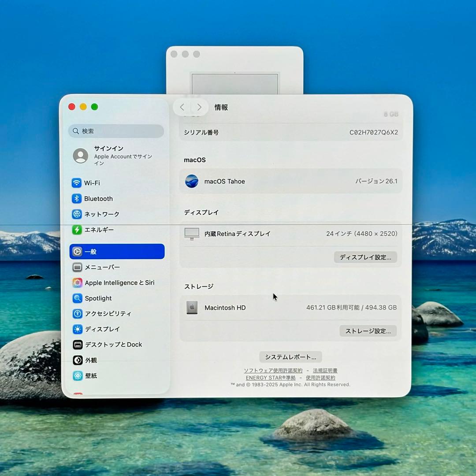Open 壁紙 wallpaper settings
The width and height of the screenshot is (476, 476).
(x=78, y=376)
